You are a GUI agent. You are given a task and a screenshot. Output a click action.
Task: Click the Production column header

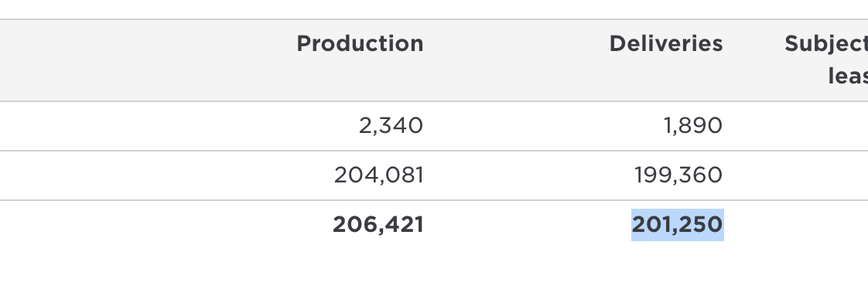[360, 44]
